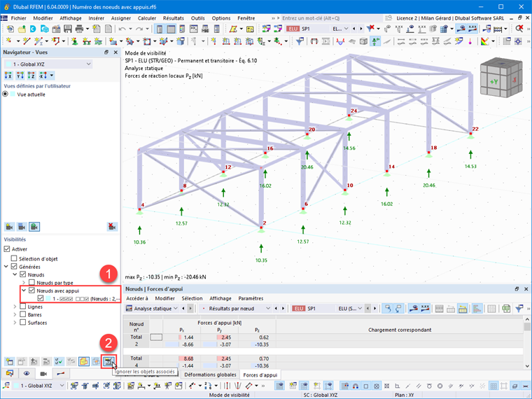The width and height of the screenshot is (532, 399).
Task: Click the green checkmarks select-all visibility icon
Action: pos(59,361)
